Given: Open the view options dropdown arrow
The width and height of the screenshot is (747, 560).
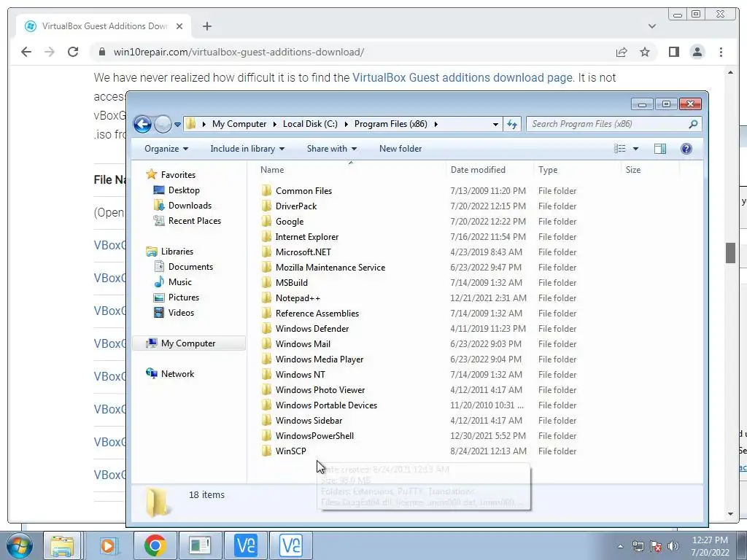Looking at the screenshot, I should 635,149.
